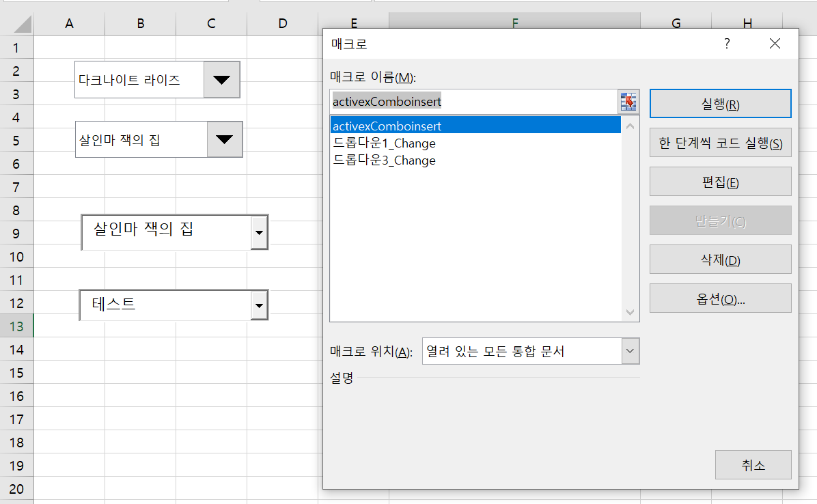Click the scroll-up arrow of the macro list

pyautogui.click(x=630, y=126)
